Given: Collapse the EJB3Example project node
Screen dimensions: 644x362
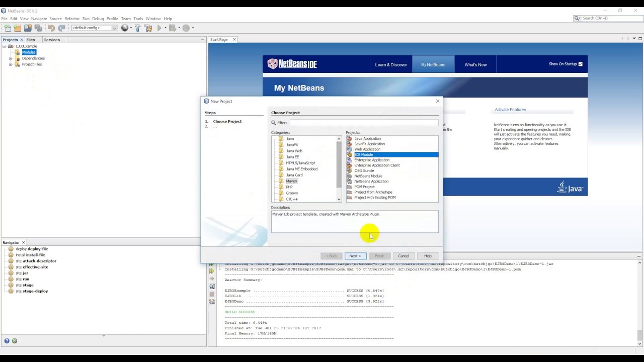Looking at the screenshot, I should point(5,46).
